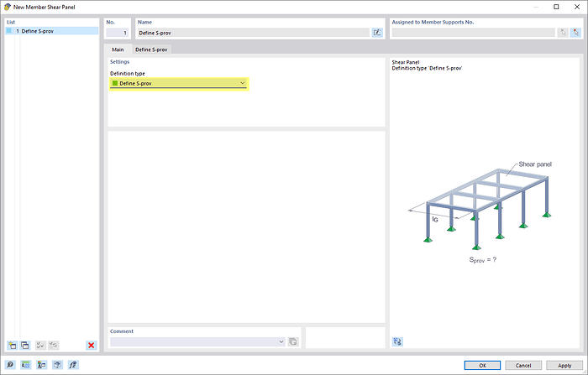
Task: Click the duplicate item icon under List
Action: pos(24,345)
